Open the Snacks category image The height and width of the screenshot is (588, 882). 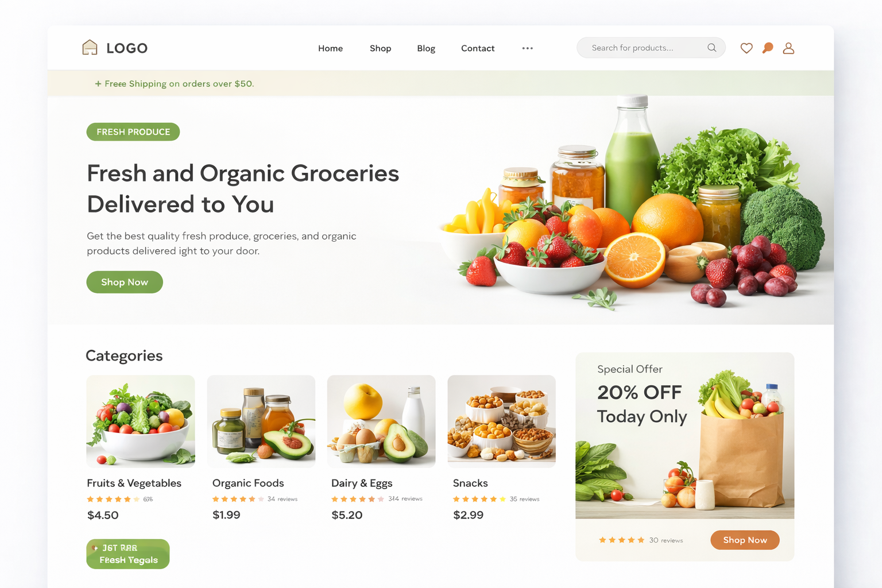502,421
